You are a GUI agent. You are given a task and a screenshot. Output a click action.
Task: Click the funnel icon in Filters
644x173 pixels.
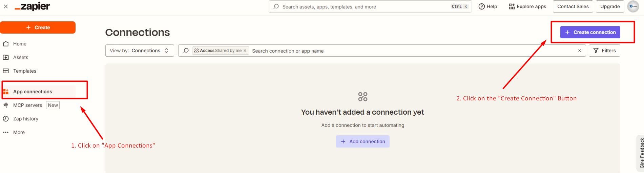[596, 51]
